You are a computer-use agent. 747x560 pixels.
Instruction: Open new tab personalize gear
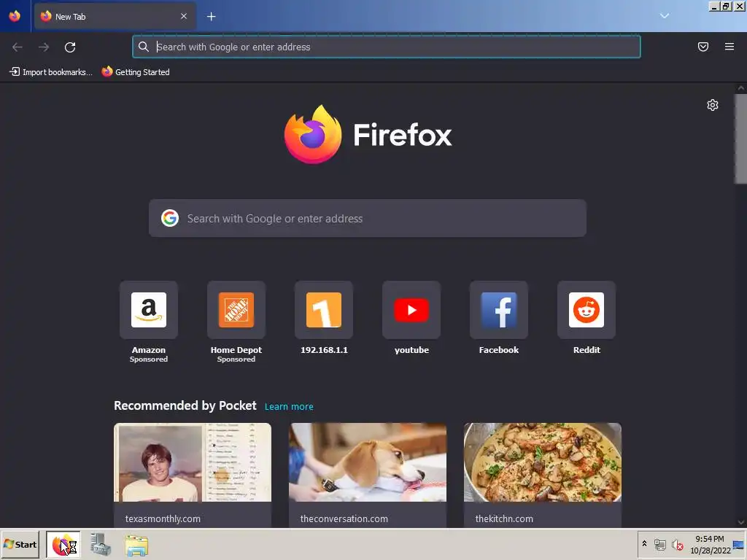[x=713, y=105]
